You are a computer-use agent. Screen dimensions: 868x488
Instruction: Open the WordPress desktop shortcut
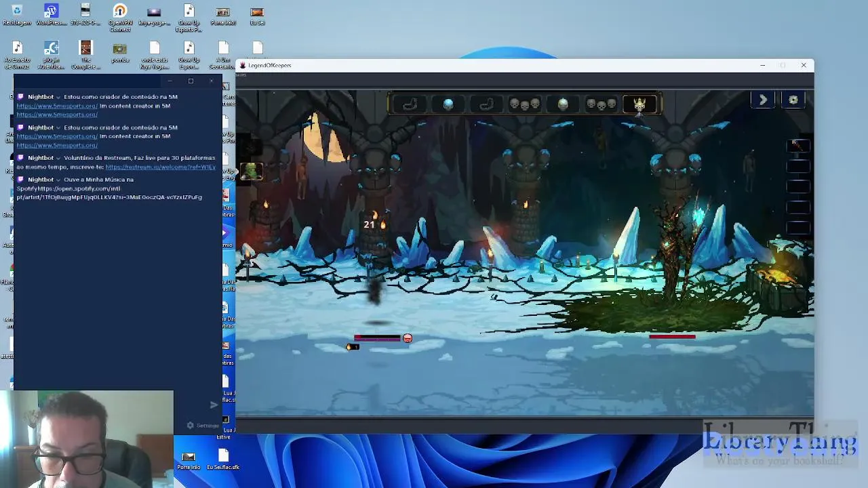click(51, 15)
